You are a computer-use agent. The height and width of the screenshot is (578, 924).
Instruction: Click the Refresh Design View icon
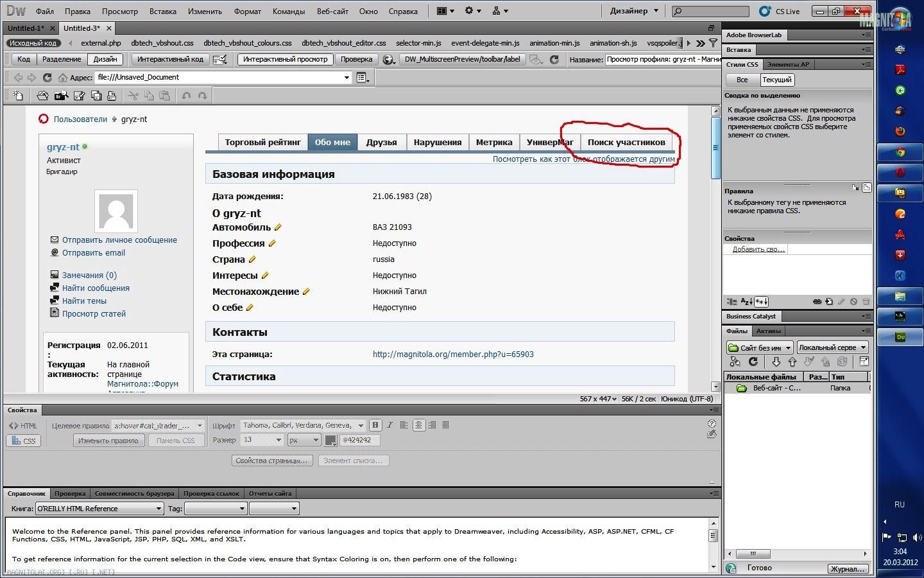[554, 60]
